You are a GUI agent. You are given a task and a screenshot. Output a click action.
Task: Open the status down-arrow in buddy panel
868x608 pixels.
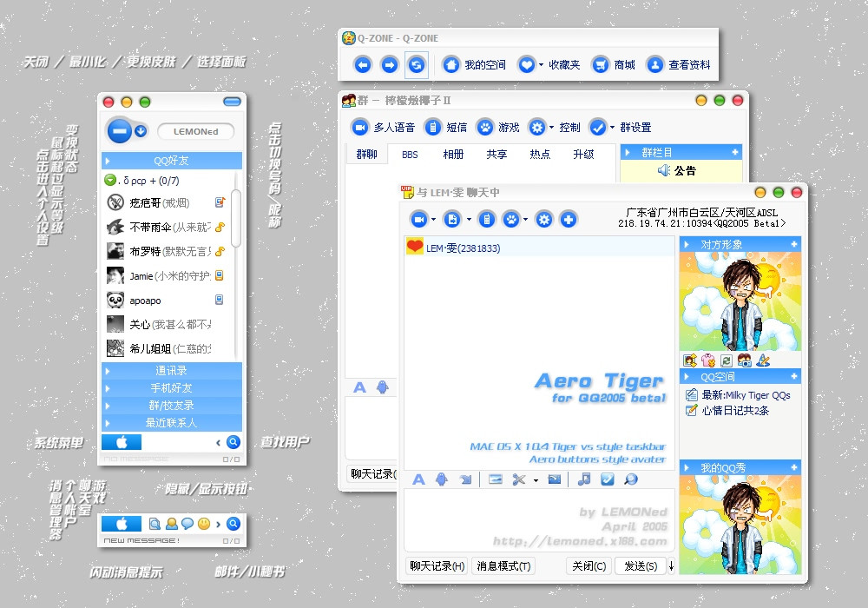(x=141, y=131)
